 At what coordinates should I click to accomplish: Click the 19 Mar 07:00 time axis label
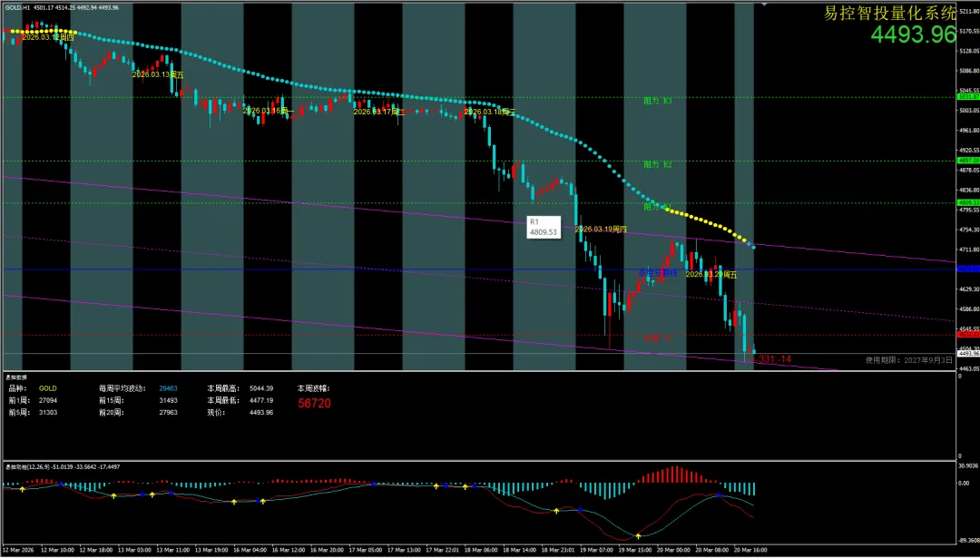[597, 551]
